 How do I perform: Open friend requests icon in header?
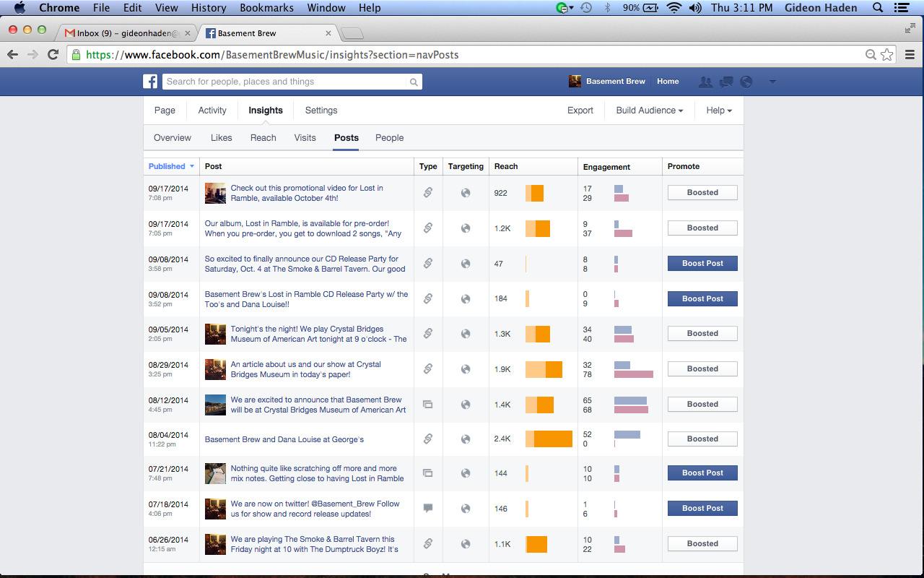pos(705,82)
